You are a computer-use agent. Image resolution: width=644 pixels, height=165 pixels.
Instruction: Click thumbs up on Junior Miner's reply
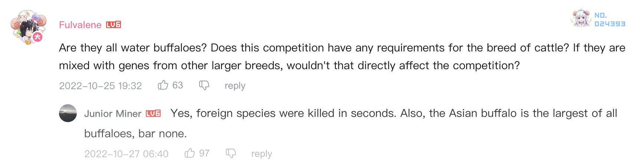tap(190, 153)
